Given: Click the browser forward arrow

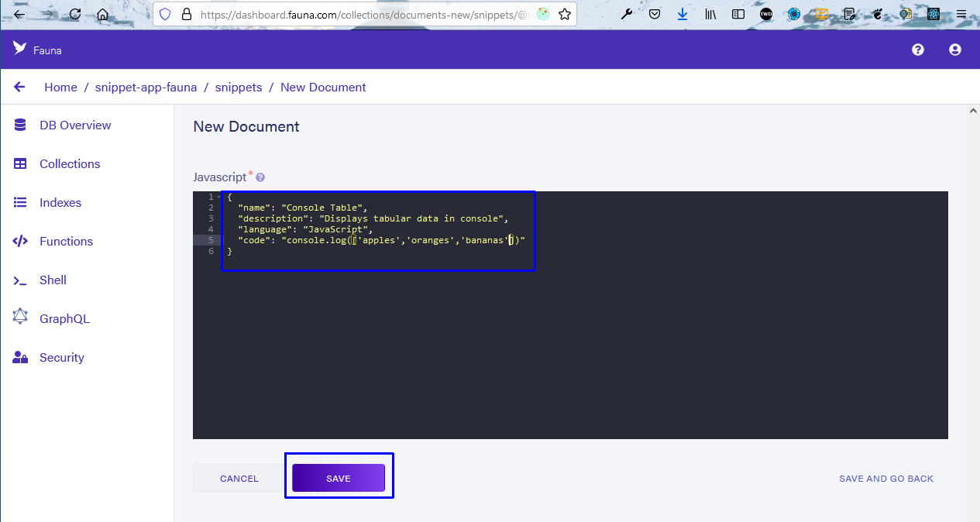Looking at the screenshot, I should tap(47, 14).
